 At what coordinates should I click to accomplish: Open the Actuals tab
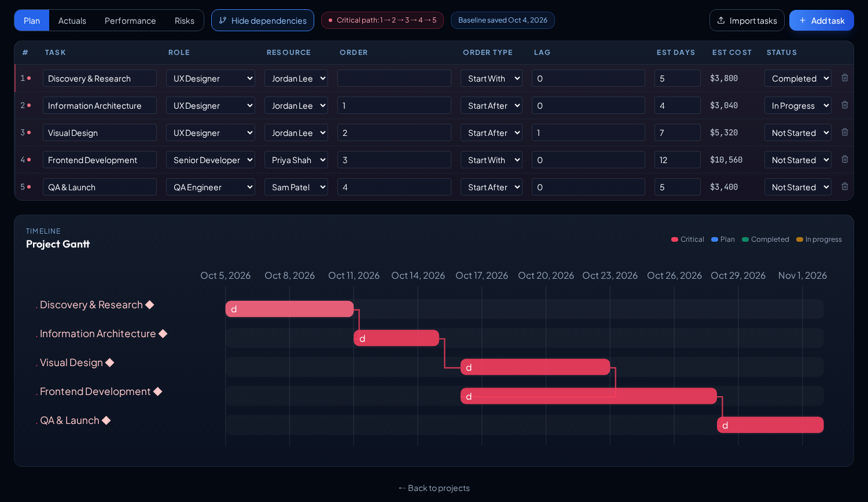(72, 20)
